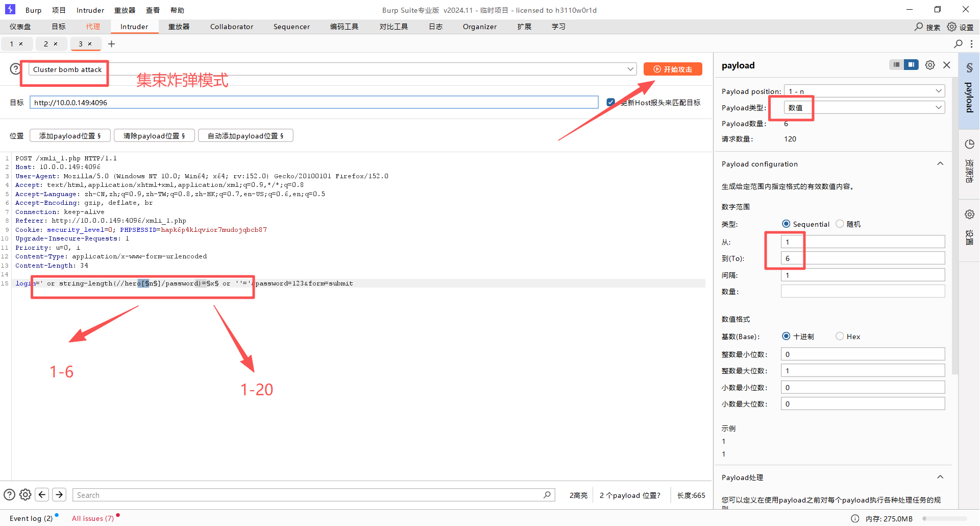Click the 整数最小位数 field
Screen dimensions: 980x526
863,354
